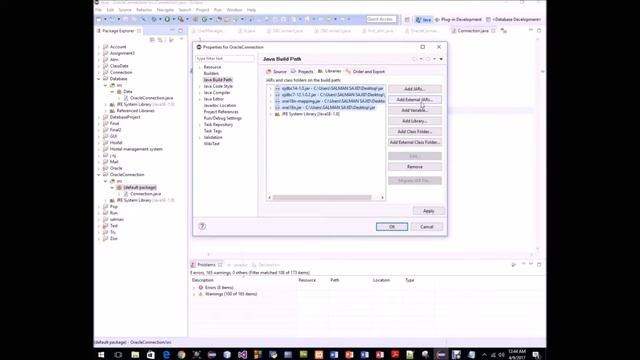The height and width of the screenshot is (360, 640).
Task: Open the dialog help icon
Action: click(x=202, y=226)
